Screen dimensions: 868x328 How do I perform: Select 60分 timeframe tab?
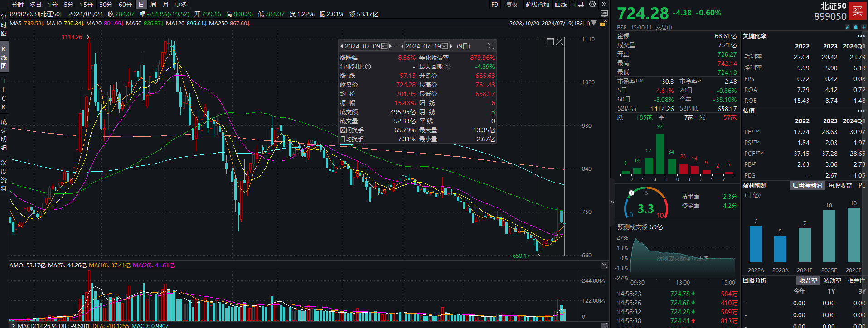(125, 5)
